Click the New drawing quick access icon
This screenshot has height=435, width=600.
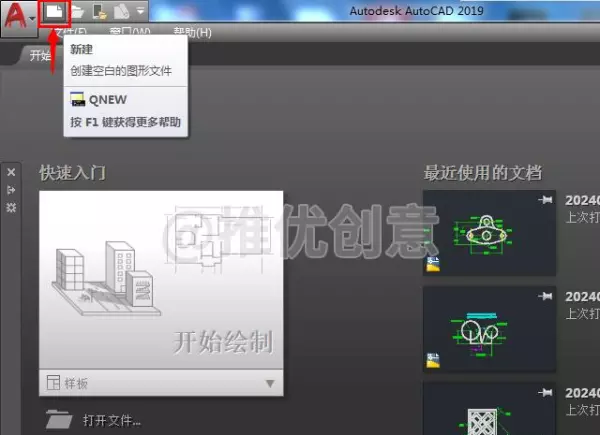[54, 12]
